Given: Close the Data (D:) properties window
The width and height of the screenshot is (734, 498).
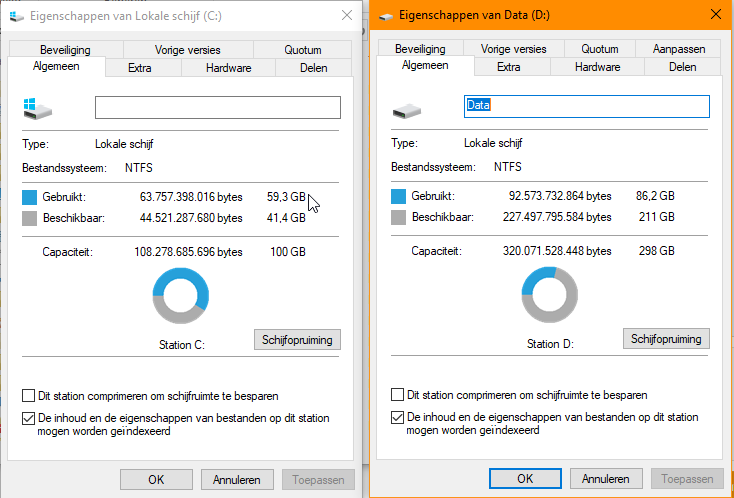Looking at the screenshot, I should coord(713,15).
